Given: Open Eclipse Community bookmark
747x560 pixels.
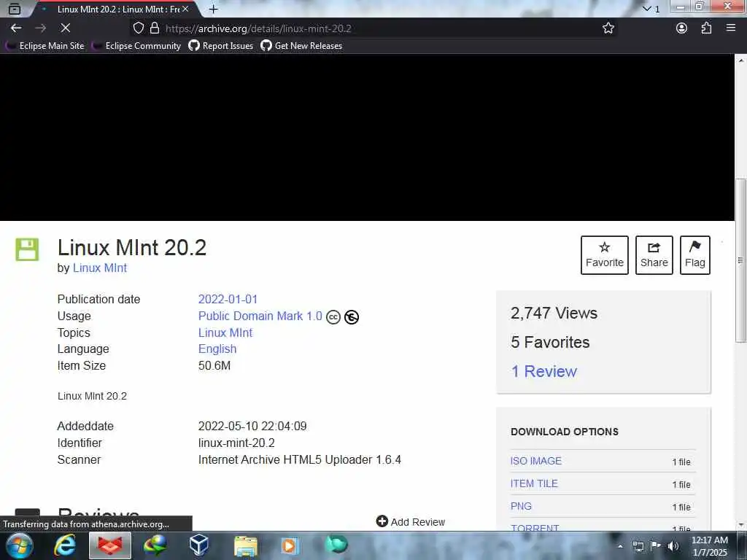Looking at the screenshot, I should click(x=137, y=46).
